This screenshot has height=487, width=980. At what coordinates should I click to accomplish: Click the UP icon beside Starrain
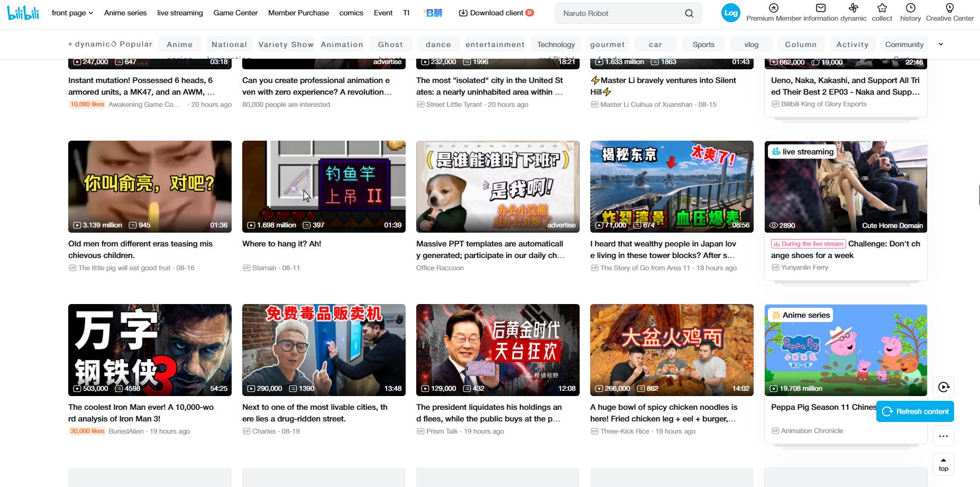click(x=246, y=268)
